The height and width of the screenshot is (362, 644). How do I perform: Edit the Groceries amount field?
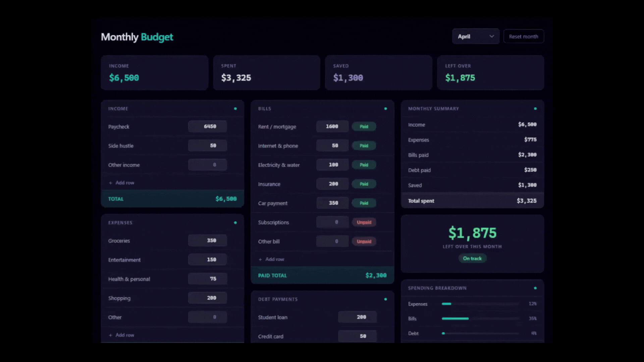point(207,240)
